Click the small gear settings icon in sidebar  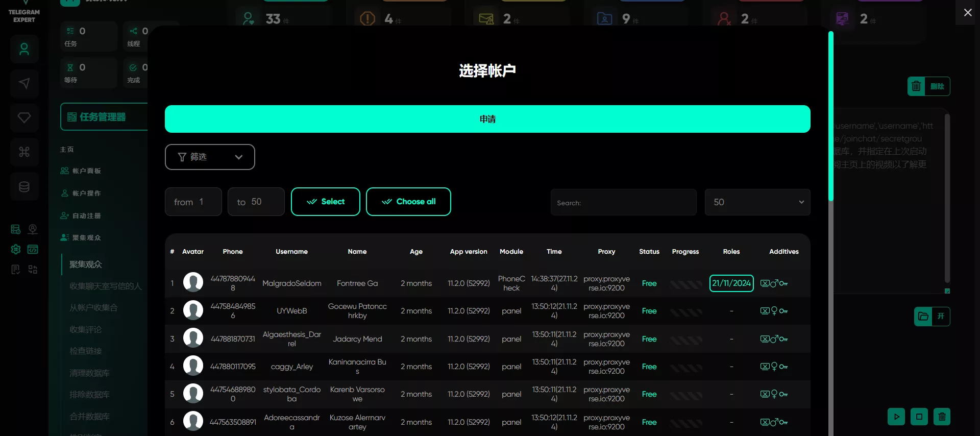coord(16,249)
